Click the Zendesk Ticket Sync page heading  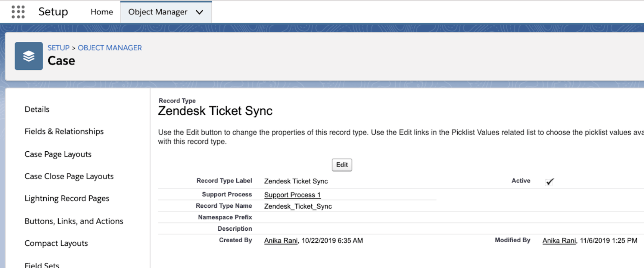[215, 111]
